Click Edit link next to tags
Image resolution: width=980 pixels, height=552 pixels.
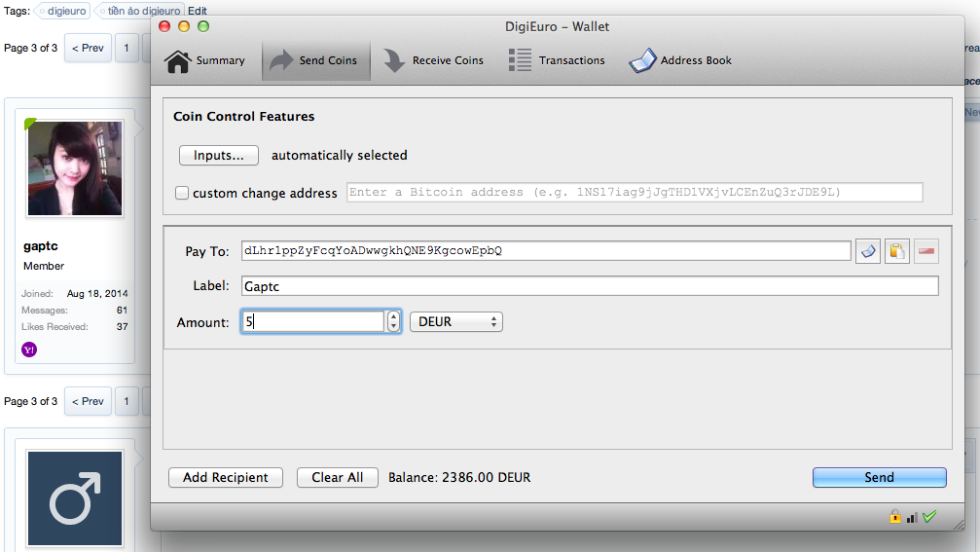point(197,11)
